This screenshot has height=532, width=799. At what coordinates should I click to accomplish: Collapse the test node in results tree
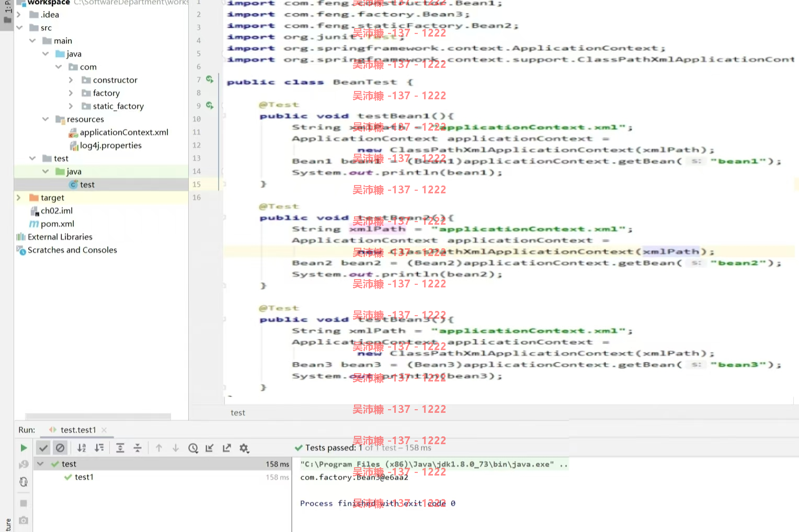click(40, 464)
